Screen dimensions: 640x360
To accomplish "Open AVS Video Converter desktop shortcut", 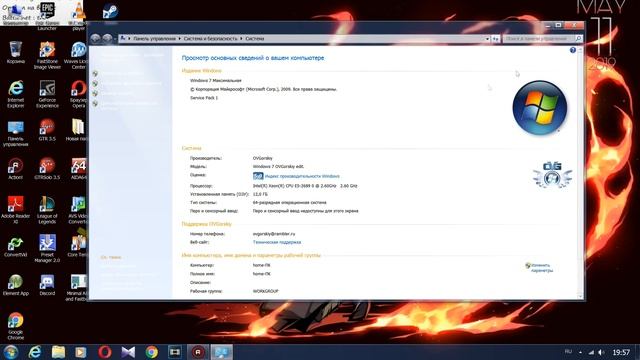I will 78,210.
